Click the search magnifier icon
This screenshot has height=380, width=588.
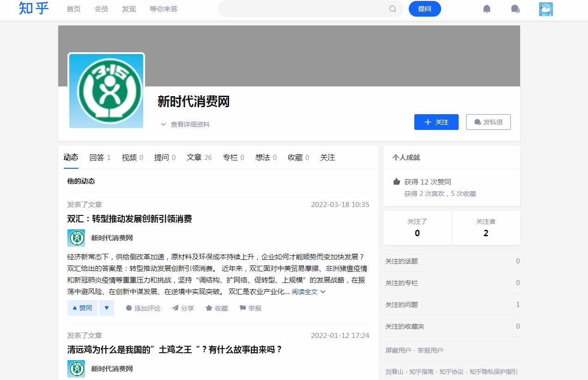(393, 9)
